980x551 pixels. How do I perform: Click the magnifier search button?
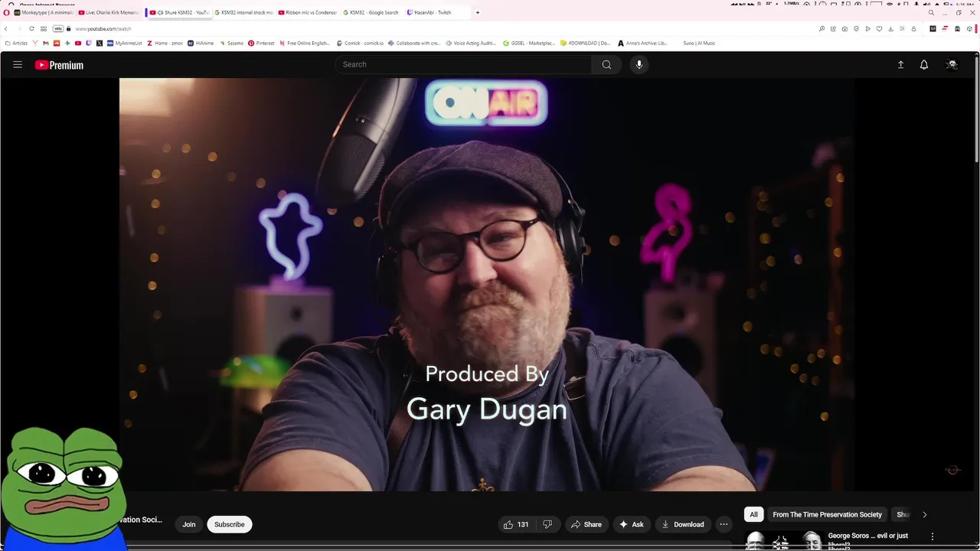606,64
